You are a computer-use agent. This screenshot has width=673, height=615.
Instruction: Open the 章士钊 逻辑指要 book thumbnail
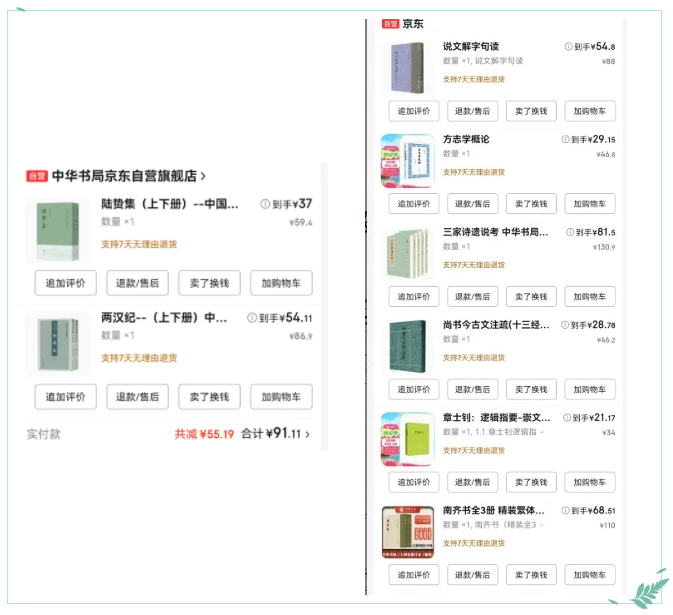click(407, 439)
